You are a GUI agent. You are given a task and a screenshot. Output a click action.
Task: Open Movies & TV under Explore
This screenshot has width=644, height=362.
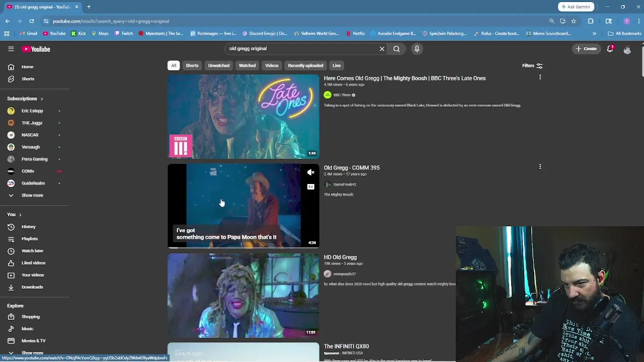(33, 341)
